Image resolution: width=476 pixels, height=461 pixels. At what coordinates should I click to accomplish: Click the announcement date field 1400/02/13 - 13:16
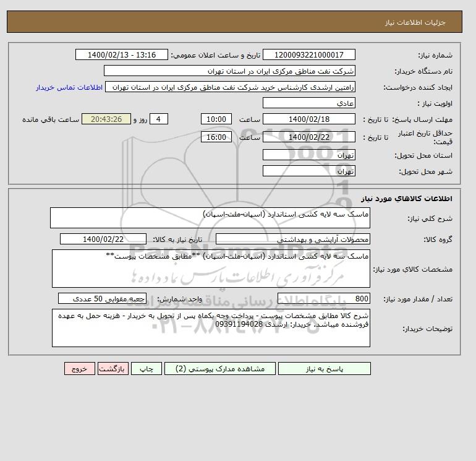(x=121, y=54)
